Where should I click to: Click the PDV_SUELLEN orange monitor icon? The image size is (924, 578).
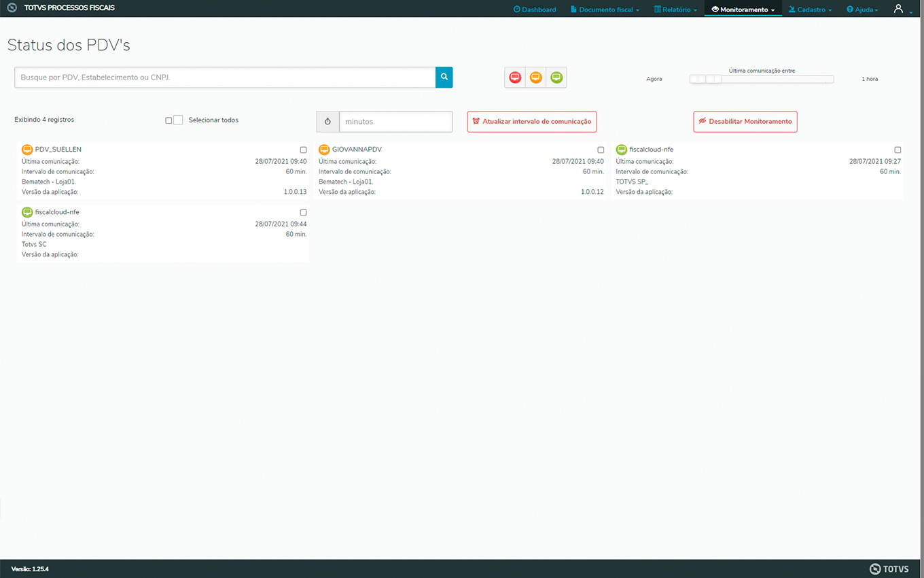[x=27, y=150]
